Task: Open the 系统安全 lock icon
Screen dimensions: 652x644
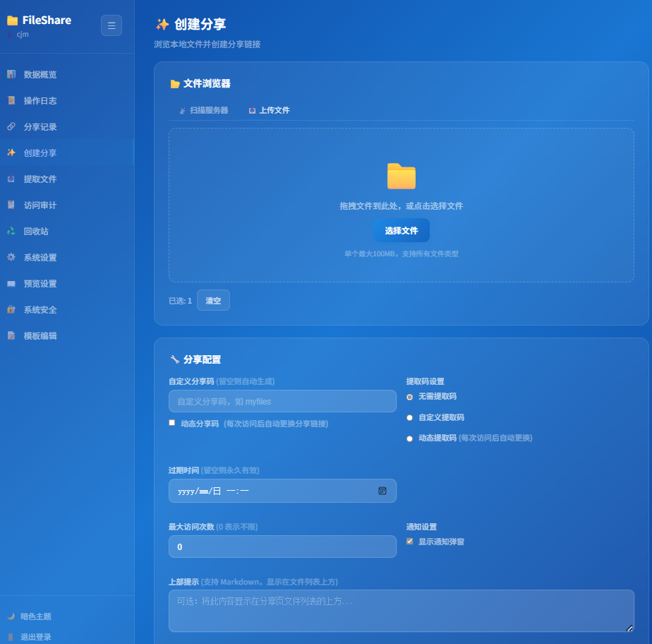Action: (11, 309)
